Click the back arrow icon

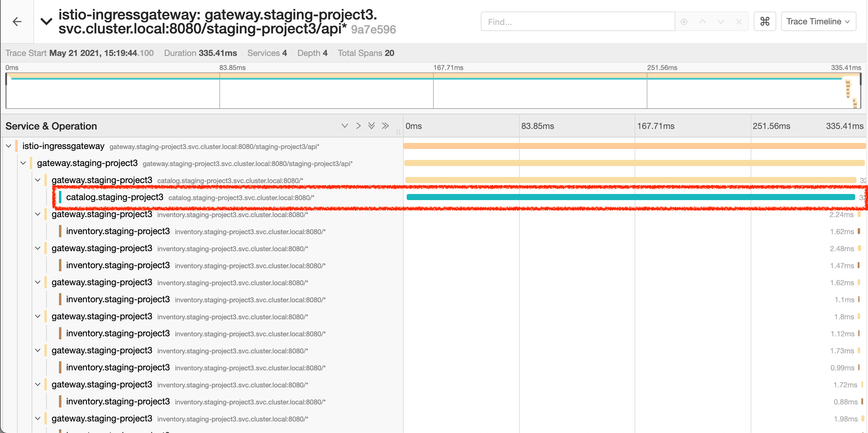[x=17, y=22]
